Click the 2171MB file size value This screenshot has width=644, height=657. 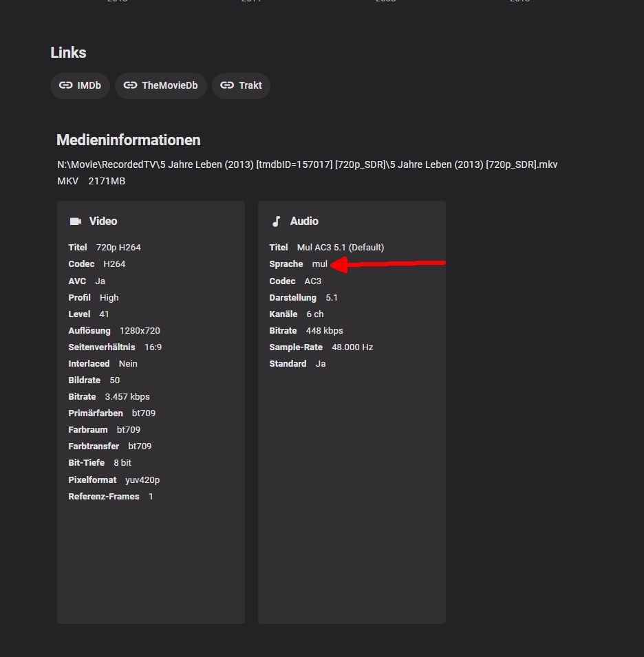pyautogui.click(x=107, y=181)
